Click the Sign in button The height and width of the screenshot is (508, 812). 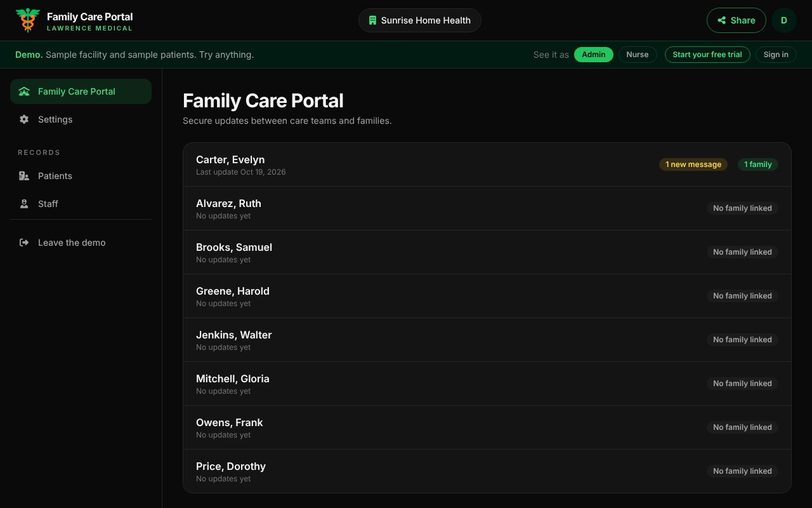[x=776, y=55]
